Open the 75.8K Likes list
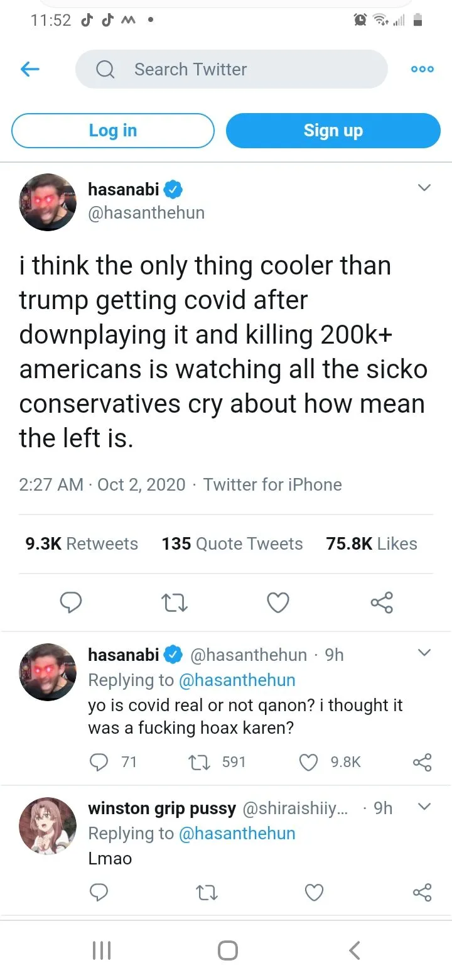 pos(372,543)
